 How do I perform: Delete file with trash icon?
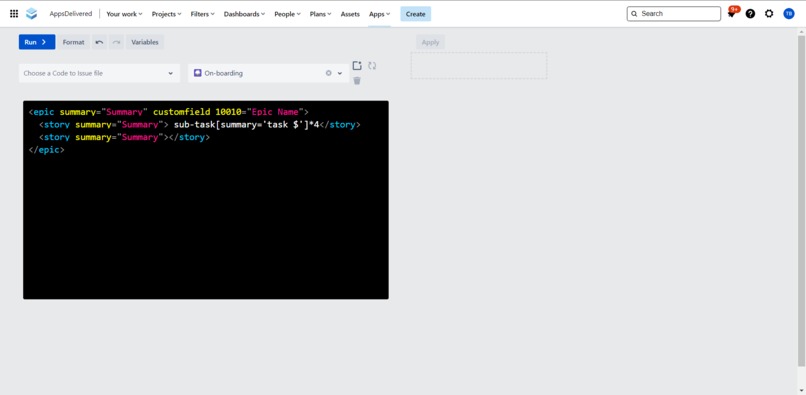click(x=357, y=81)
